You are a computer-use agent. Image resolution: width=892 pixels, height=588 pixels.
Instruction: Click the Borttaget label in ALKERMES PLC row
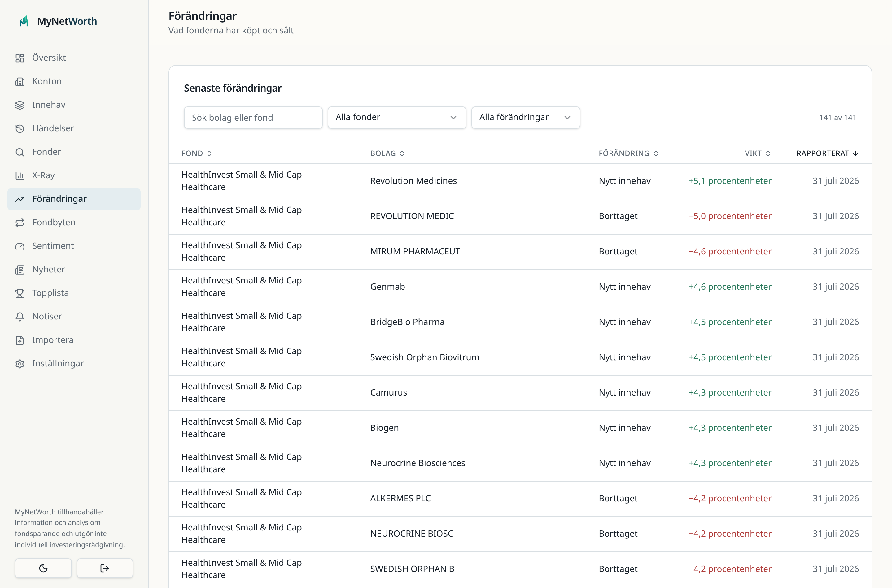pyautogui.click(x=618, y=498)
